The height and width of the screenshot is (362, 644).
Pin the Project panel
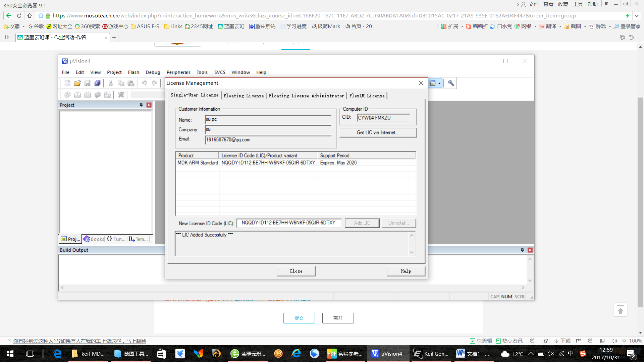click(x=141, y=105)
